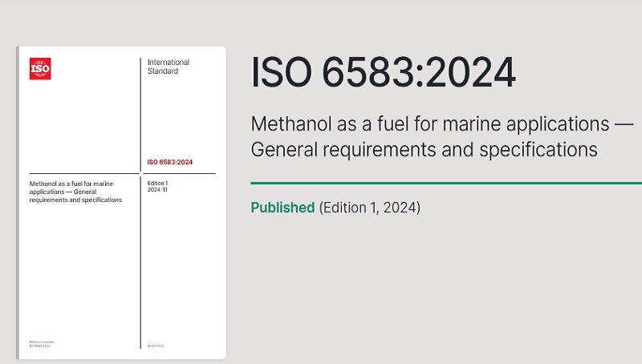Click the word "Standard" on the cover
The height and width of the screenshot is (364, 642).
[163, 71]
